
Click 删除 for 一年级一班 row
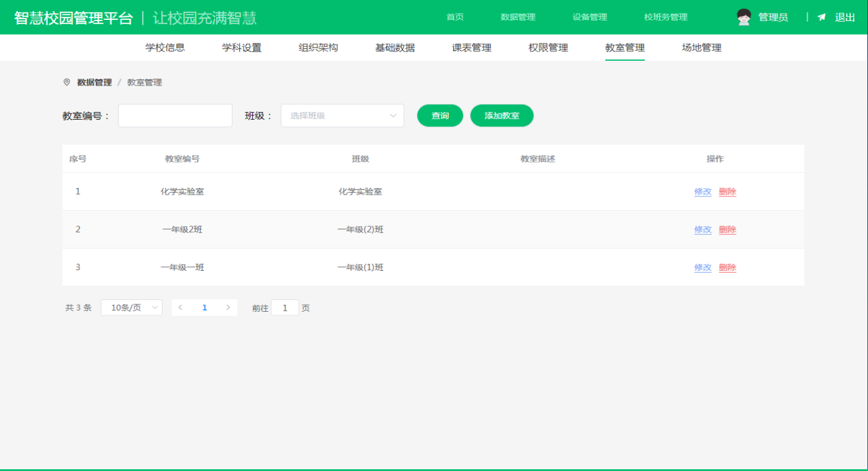pyautogui.click(x=727, y=268)
